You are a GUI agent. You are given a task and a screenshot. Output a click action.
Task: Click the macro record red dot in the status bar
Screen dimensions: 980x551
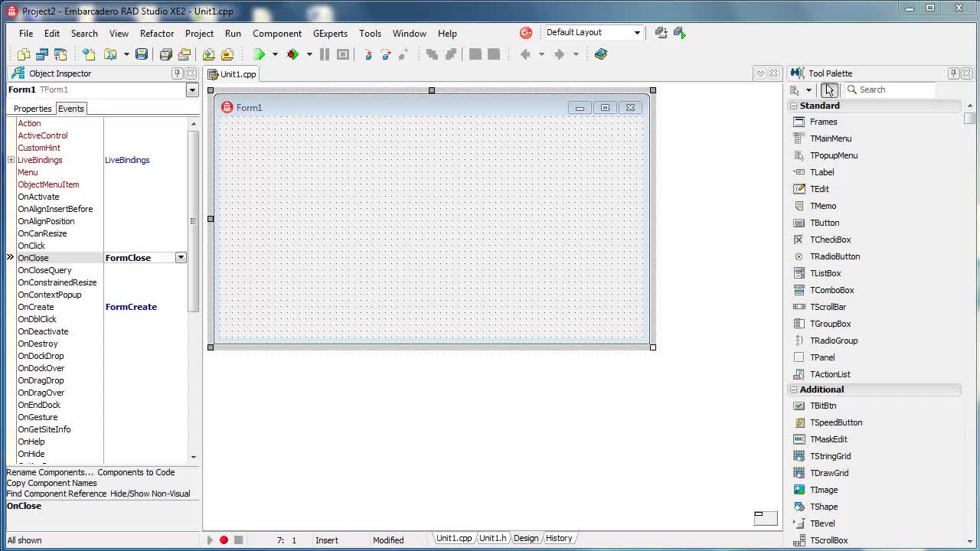pos(224,540)
